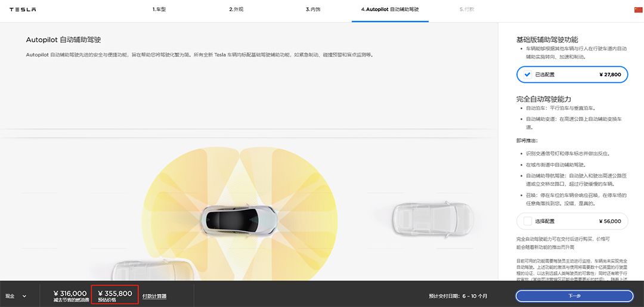Open the 付款计算器 link
Viewport: 644px width, 307px height.
point(154,296)
